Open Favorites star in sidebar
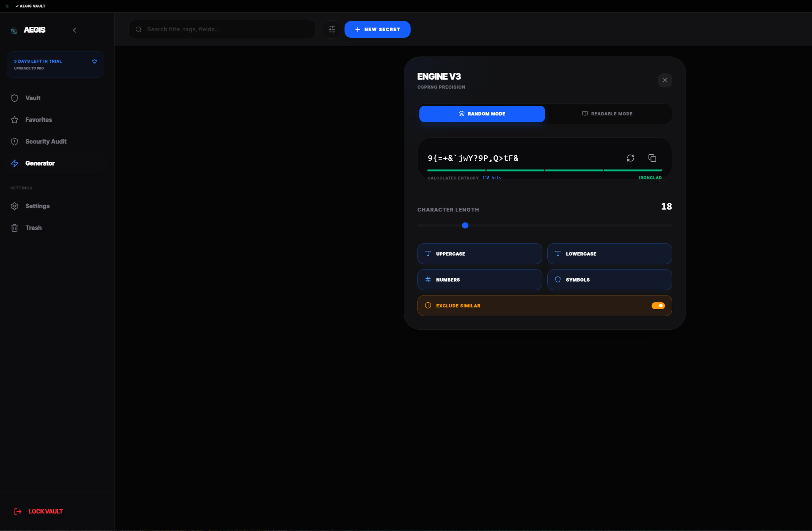812x531 pixels. point(39,120)
